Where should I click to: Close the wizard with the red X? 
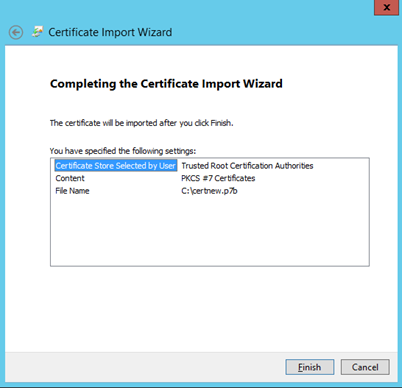[x=386, y=7]
